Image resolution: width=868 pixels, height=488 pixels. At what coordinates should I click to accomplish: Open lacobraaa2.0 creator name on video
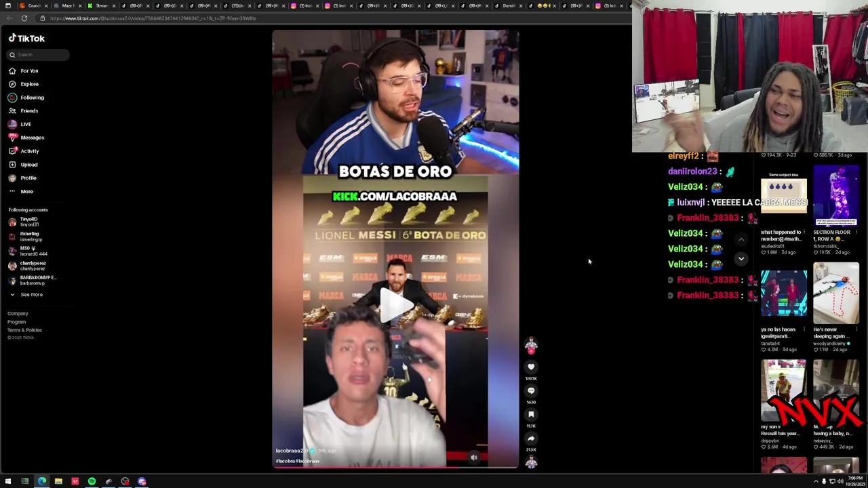tap(292, 451)
